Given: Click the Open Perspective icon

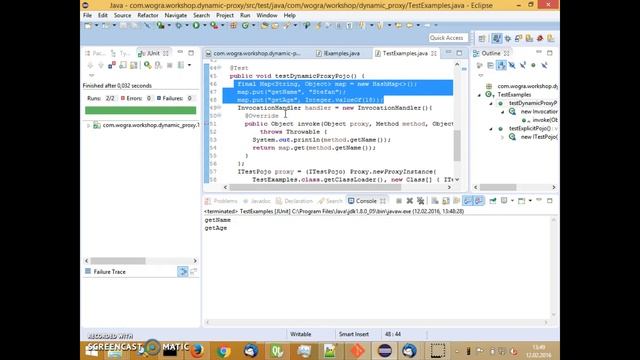Looking at the screenshot, I should [x=482, y=38].
